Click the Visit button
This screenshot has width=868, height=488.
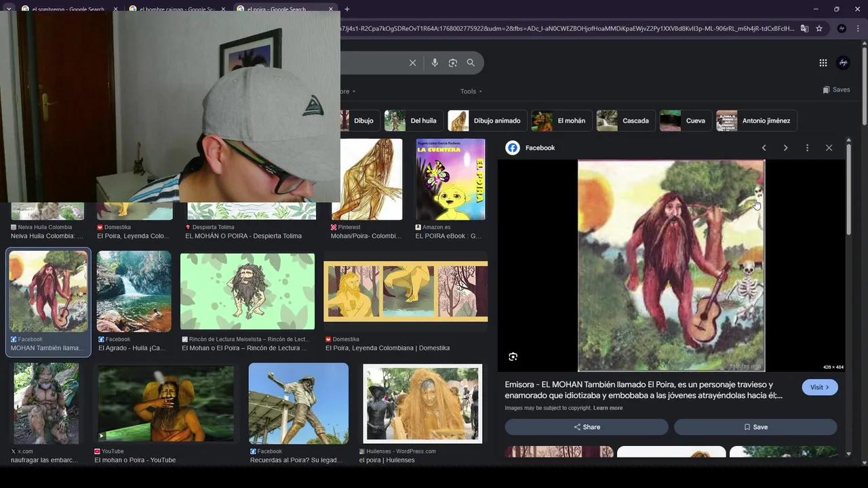[x=820, y=387]
